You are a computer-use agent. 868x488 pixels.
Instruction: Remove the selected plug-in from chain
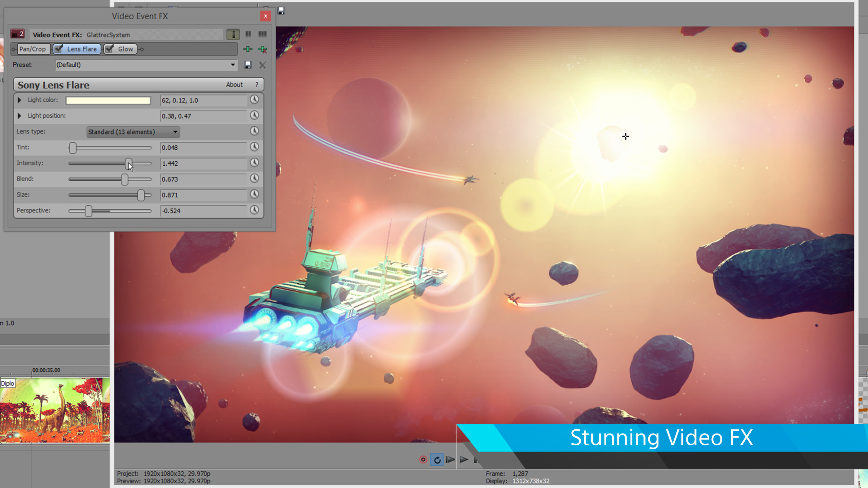click(x=263, y=49)
